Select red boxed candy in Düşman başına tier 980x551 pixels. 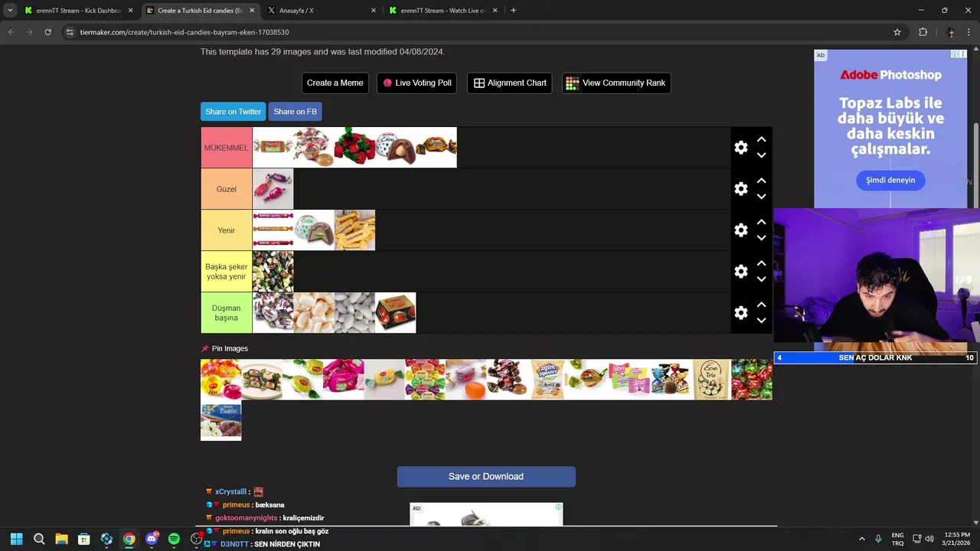(x=395, y=313)
